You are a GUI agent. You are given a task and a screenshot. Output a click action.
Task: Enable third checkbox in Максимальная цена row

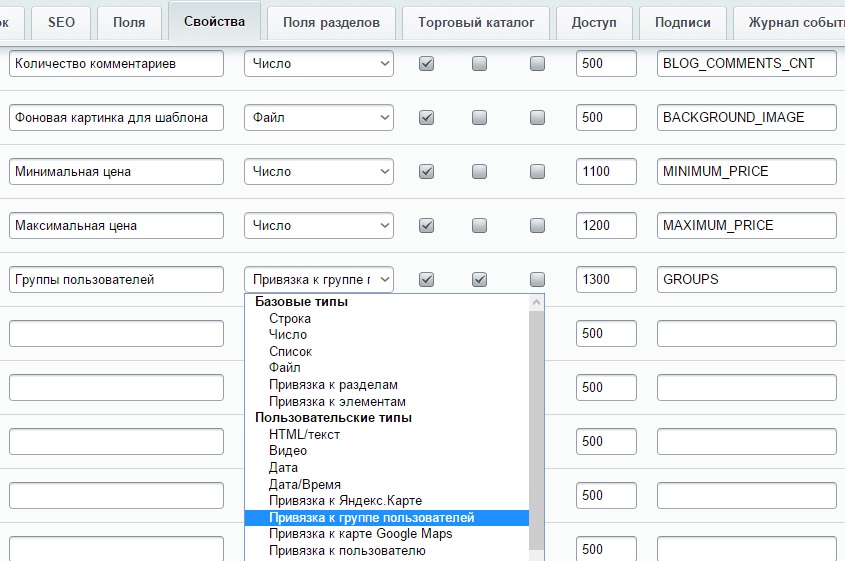point(538,225)
